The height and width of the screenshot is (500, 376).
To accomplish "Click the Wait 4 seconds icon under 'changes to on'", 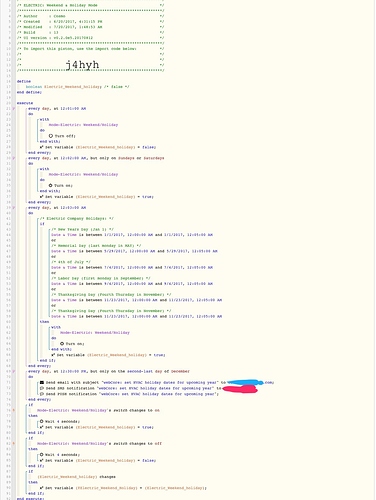I will point(42,421).
